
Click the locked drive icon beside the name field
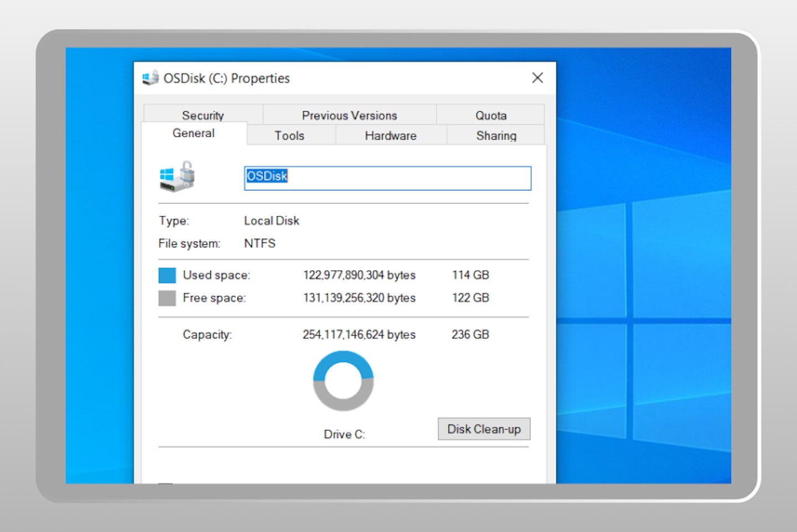tap(178, 177)
